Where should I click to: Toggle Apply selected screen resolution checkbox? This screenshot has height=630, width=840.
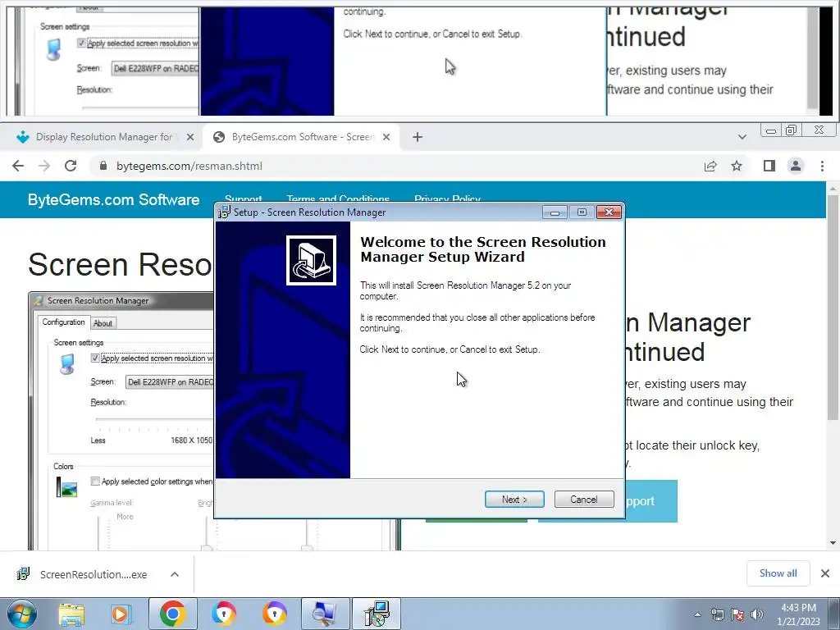[95, 358]
